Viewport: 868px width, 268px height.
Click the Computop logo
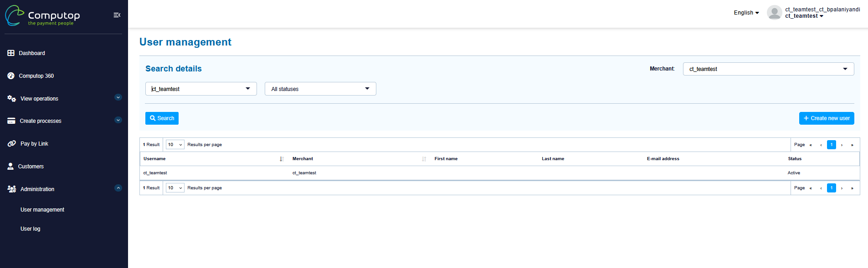[43, 16]
